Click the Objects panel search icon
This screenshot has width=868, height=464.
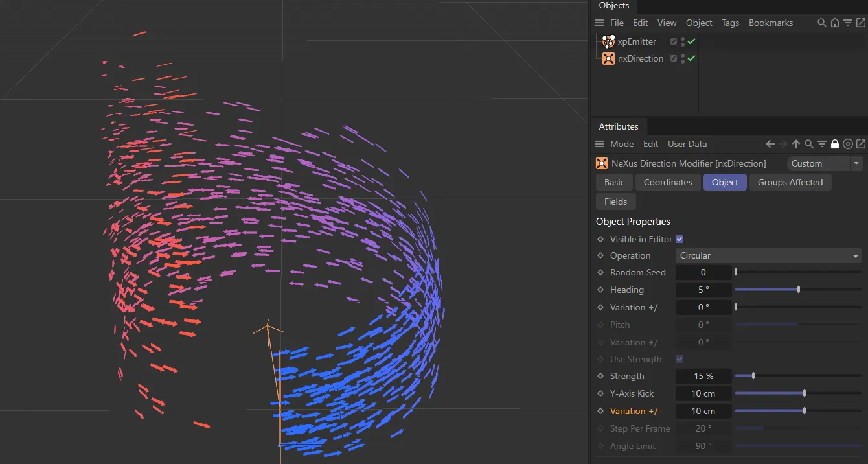821,23
